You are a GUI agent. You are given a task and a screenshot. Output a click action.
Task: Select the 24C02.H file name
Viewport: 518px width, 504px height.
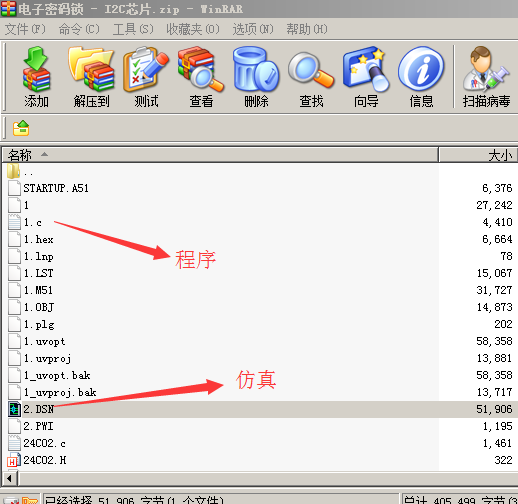pyautogui.click(x=45, y=460)
